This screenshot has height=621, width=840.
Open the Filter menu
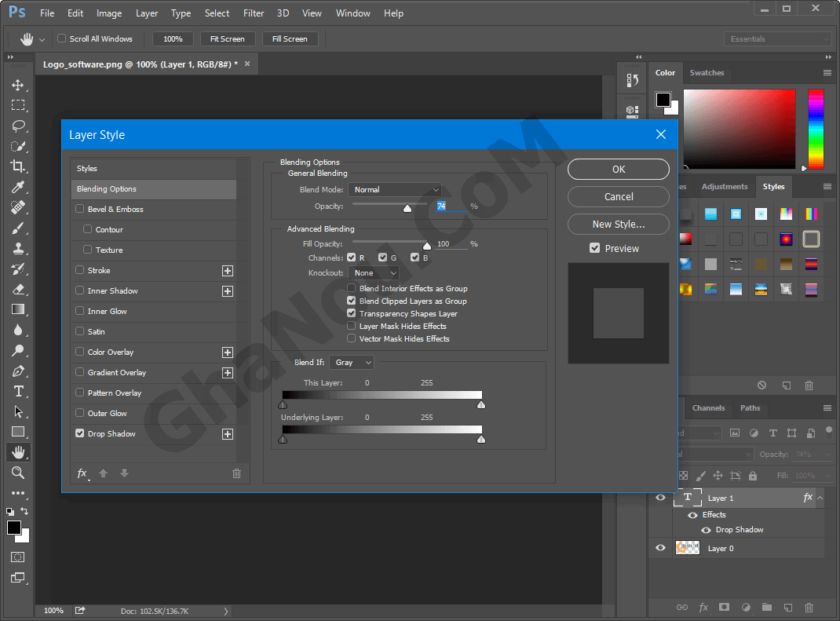click(x=254, y=13)
